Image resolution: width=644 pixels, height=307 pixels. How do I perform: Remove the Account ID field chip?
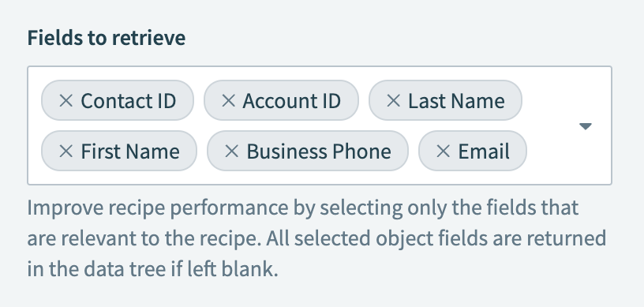[228, 100]
